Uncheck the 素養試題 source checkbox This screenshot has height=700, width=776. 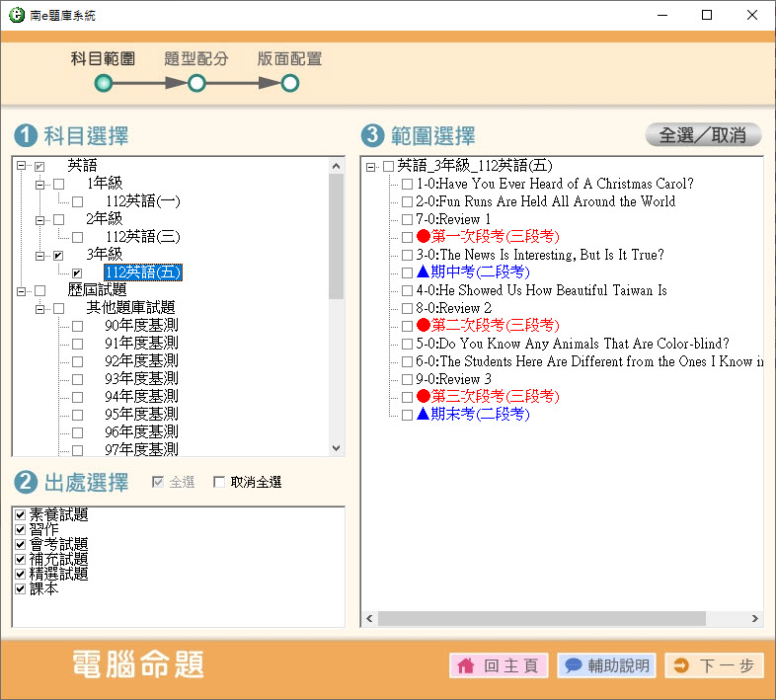[x=21, y=515]
